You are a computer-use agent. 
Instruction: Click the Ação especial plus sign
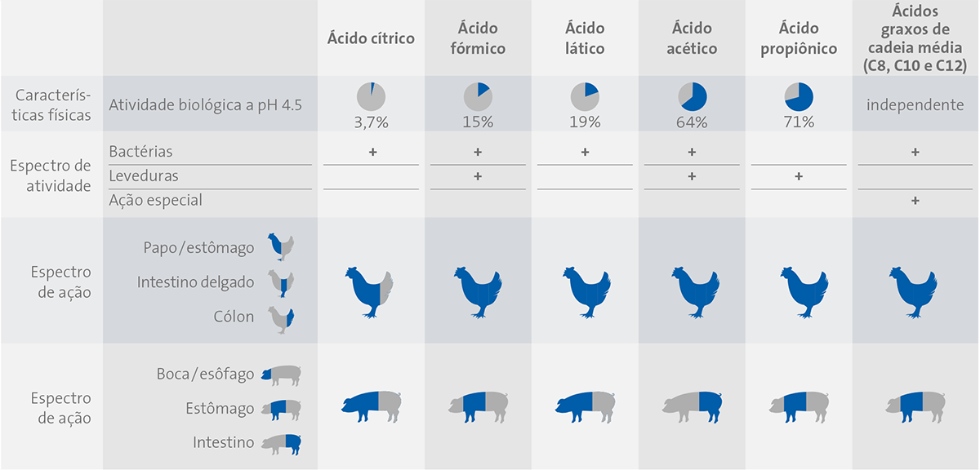pos(914,200)
